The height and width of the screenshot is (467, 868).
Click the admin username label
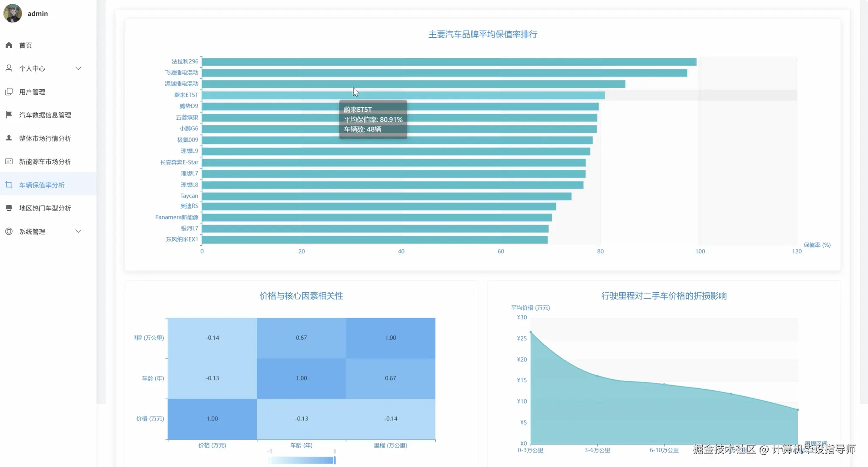point(38,14)
